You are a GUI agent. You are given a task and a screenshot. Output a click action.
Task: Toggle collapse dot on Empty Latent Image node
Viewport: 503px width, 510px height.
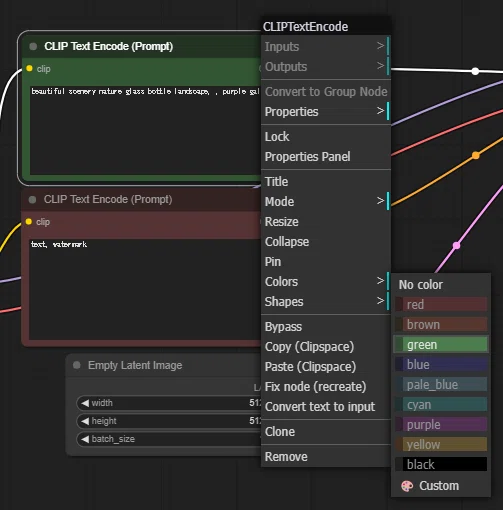(77, 365)
